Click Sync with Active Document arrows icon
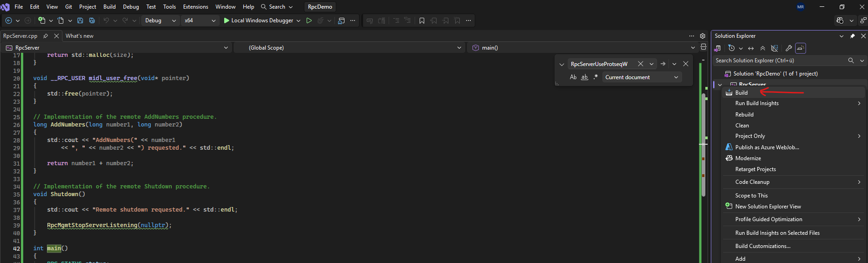 click(x=751, y=48)
